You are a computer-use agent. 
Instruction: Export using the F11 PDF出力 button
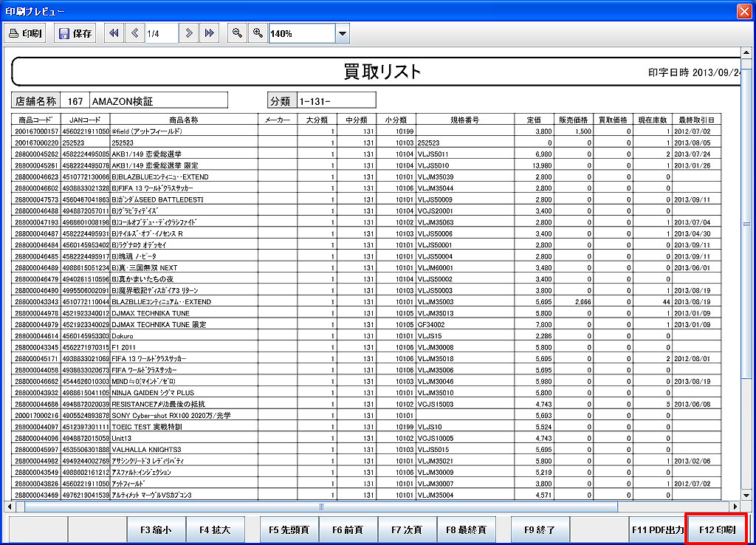tap(656, 529)
